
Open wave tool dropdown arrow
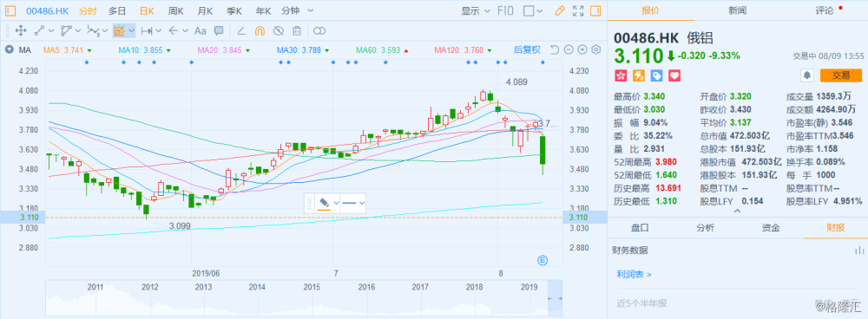pos(105,31)
